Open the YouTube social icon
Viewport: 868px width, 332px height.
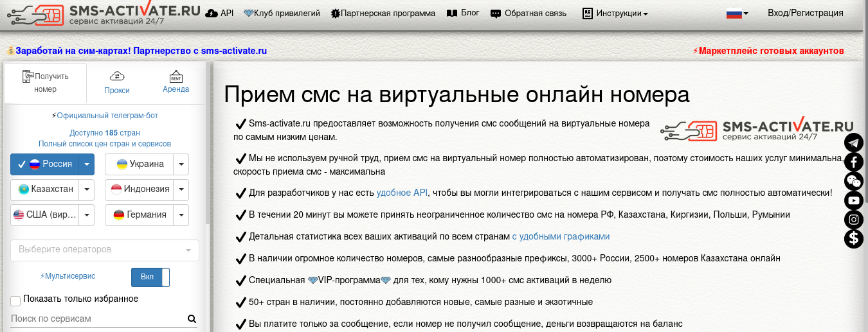tap(854, 200)
